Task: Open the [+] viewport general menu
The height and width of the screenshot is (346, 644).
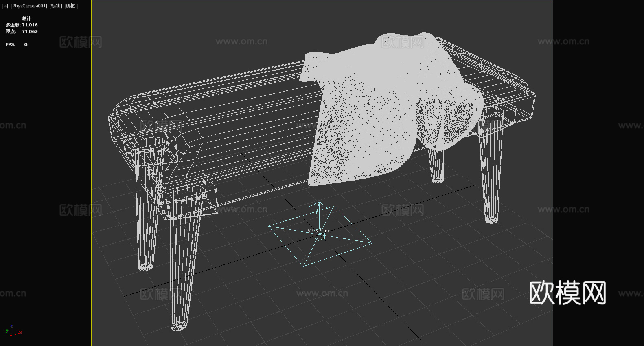Action: click(x=5, y=6)
